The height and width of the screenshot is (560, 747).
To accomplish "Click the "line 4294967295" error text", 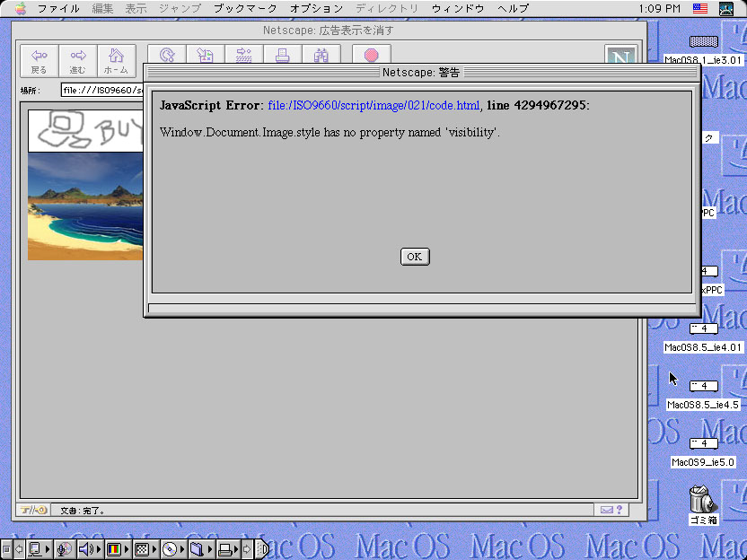I will (536, 105).
